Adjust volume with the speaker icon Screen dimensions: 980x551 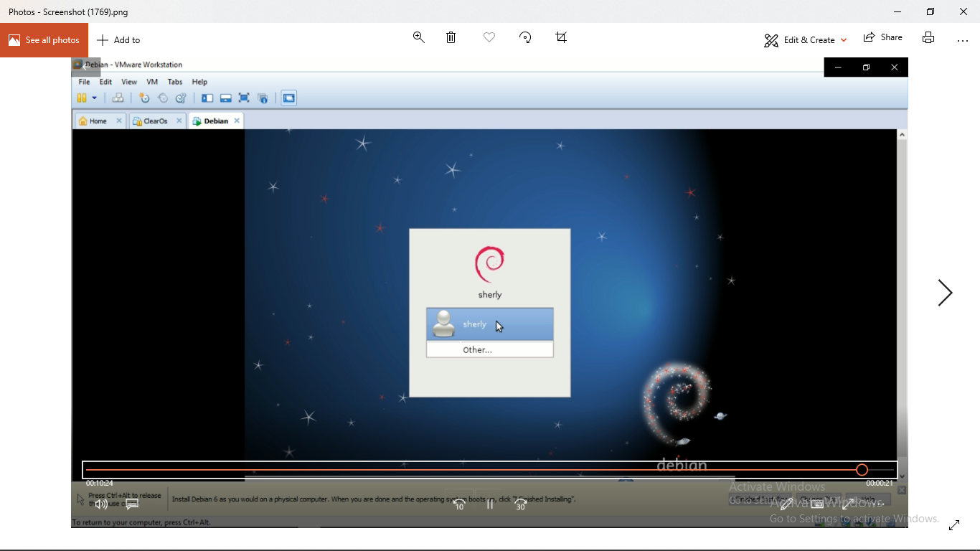coord(101,504)
